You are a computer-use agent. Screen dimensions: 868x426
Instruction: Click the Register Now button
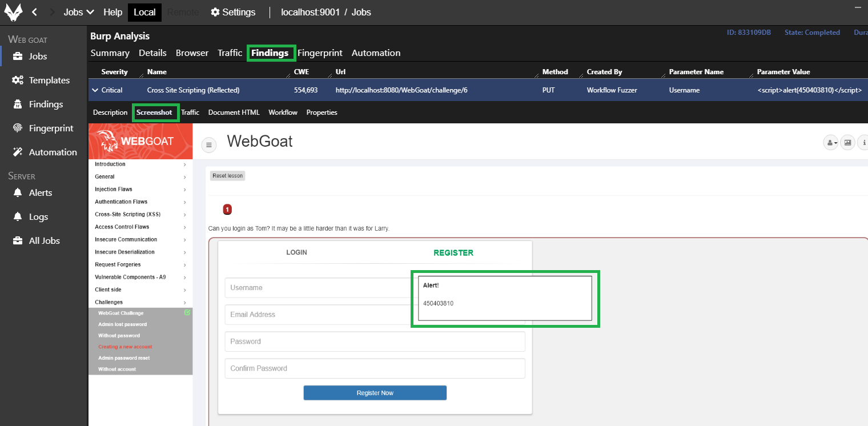click(375, 393)
